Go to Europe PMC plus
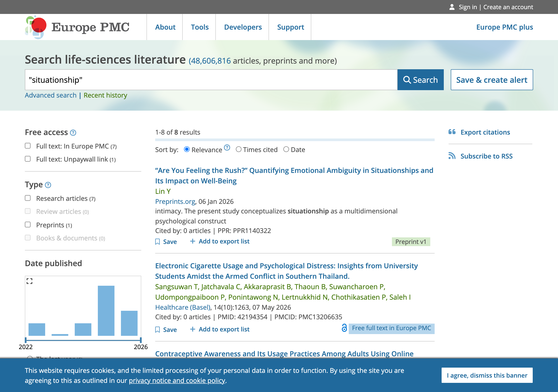 click(x=505, y=27)
